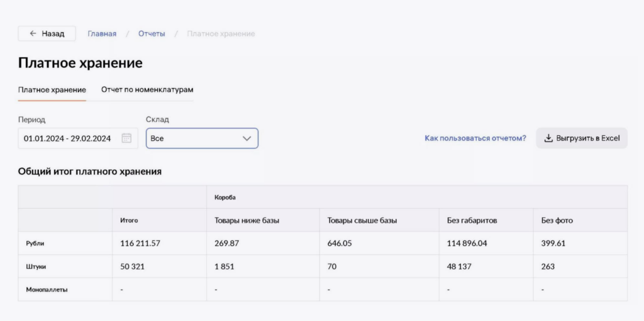Click the total value 116 211.57 cell

[x=142, y=244]
